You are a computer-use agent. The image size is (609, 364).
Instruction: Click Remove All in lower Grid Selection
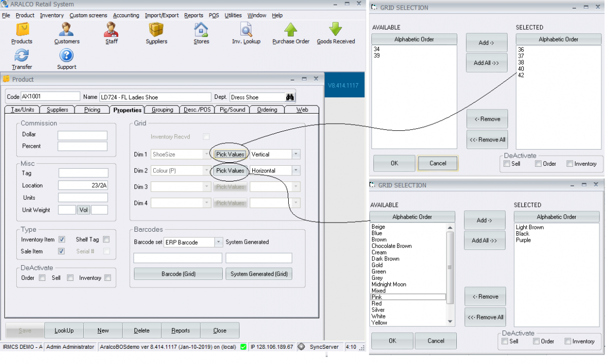coord(485,317)
